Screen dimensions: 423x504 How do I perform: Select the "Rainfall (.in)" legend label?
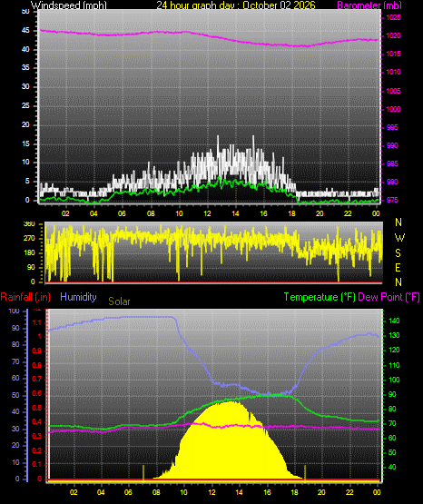click(x=25, y=297)
